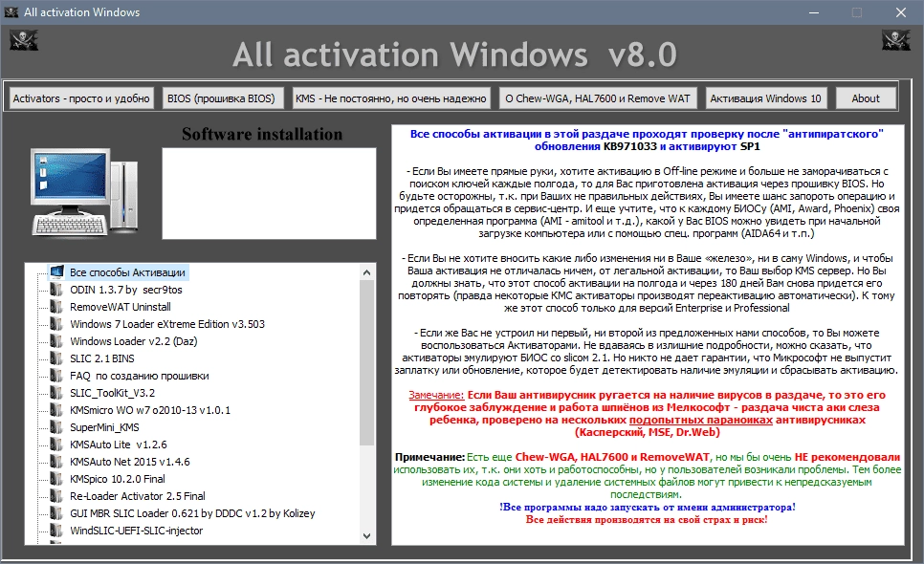
Task: Open the Activators - просто и удобно tab
Action: [x=81, y=98]
